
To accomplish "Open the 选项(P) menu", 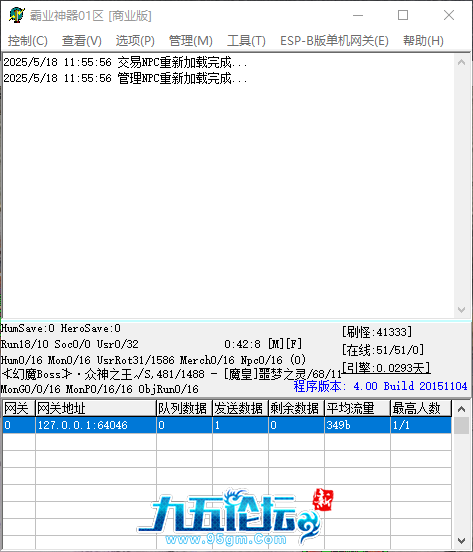I will 135,41.
